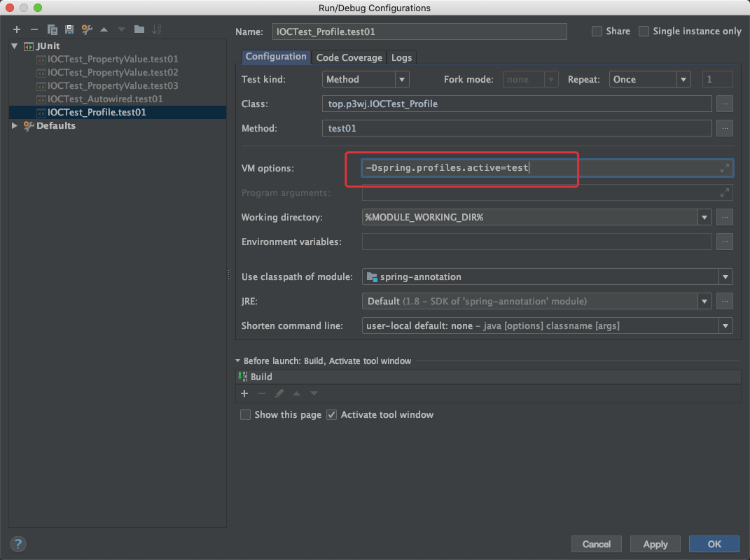Expand the Defaults tree node
Viewport: 750px width, 560px height.
(x=14, y=125)
